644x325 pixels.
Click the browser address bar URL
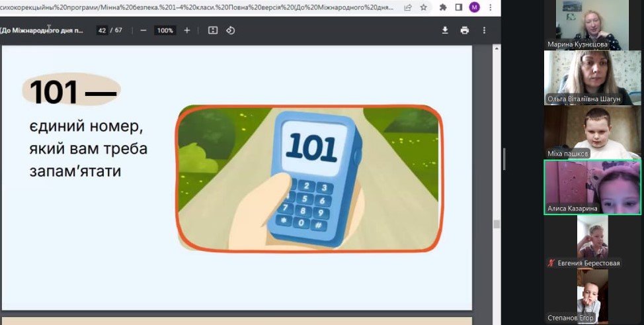point(198,7)
